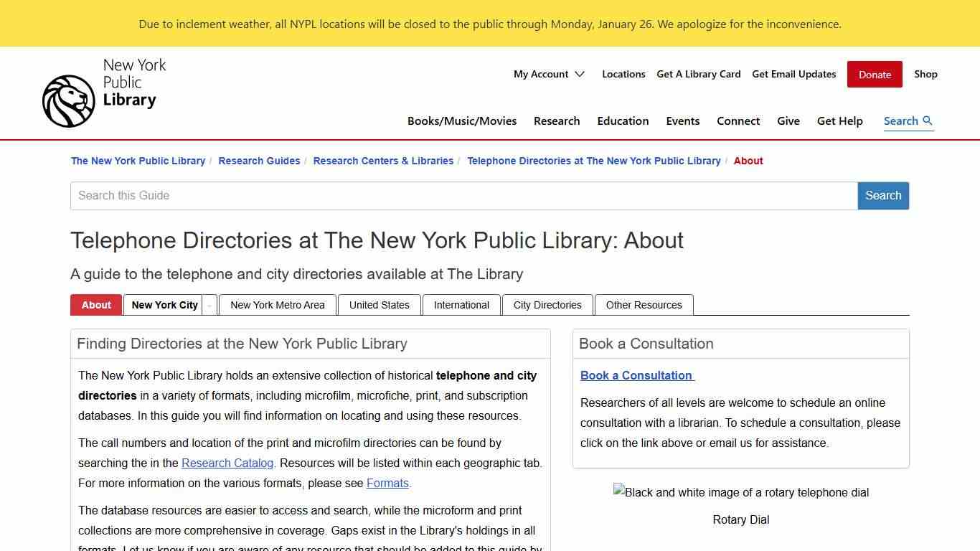
Task: Open the International tab
Action: pos(461,305)
